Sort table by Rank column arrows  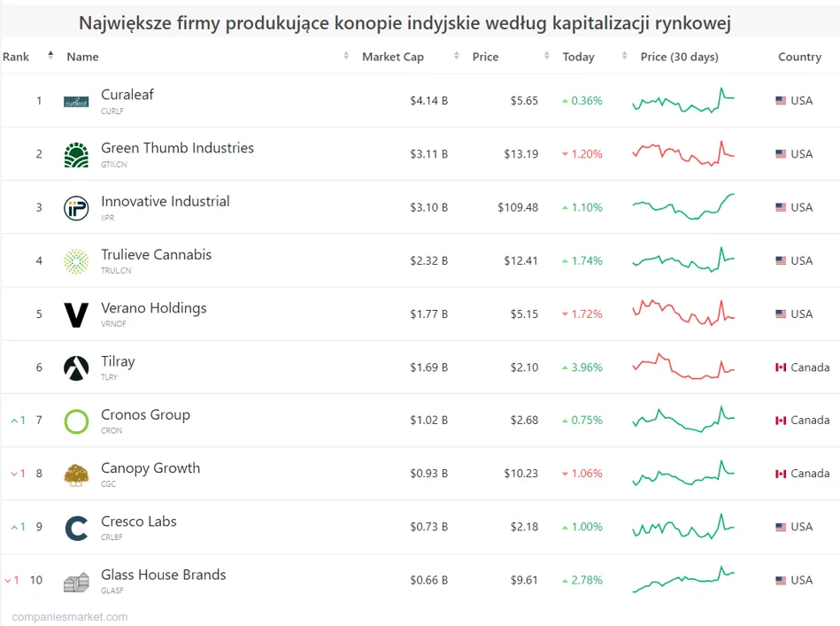click(x=50, y=57)
